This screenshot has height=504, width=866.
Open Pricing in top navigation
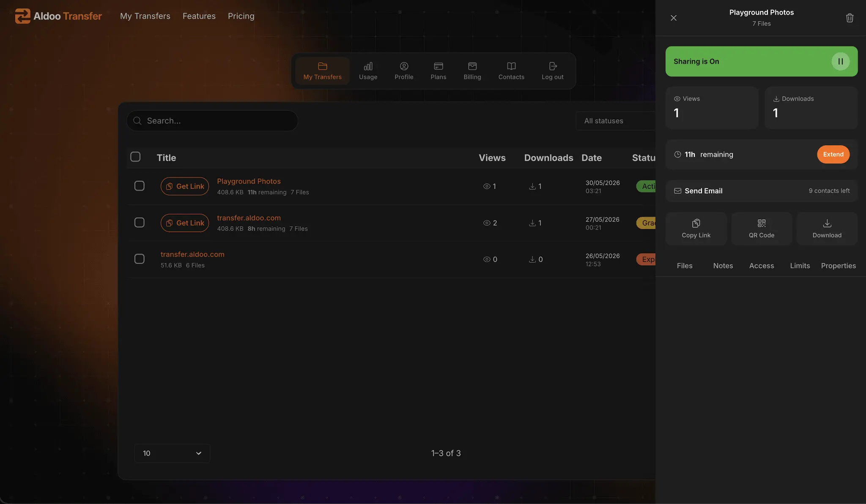coord(241,16)
